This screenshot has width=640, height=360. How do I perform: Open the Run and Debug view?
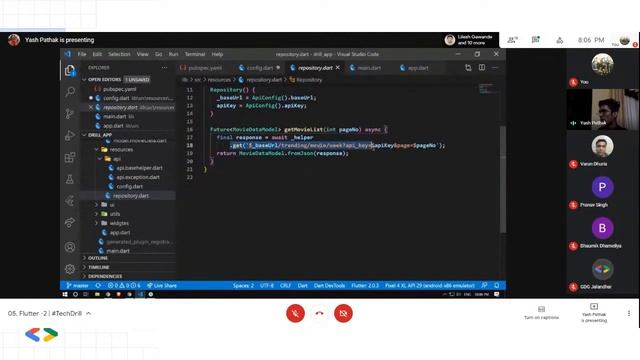(x=70, y=136)
